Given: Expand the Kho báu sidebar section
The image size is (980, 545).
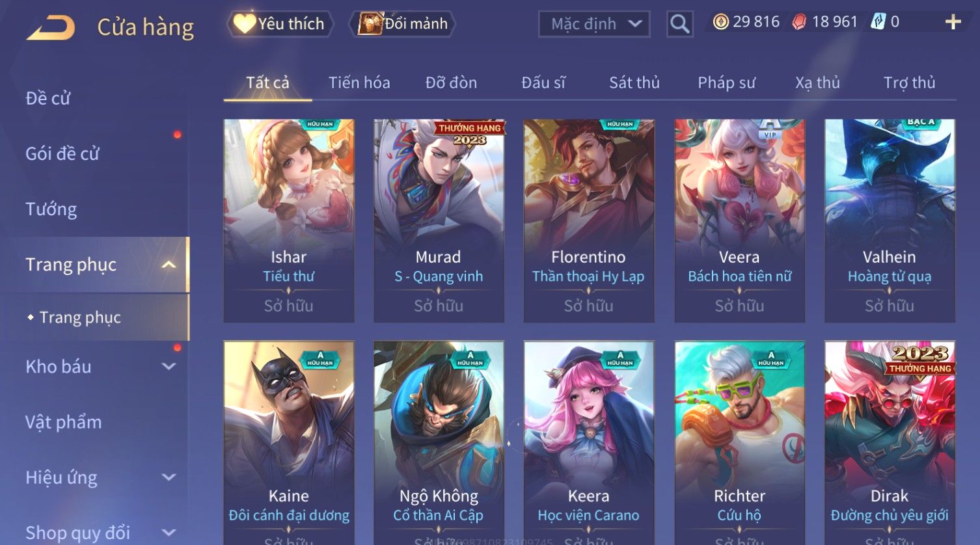Looking at the screenshot, I should point(168,367).
